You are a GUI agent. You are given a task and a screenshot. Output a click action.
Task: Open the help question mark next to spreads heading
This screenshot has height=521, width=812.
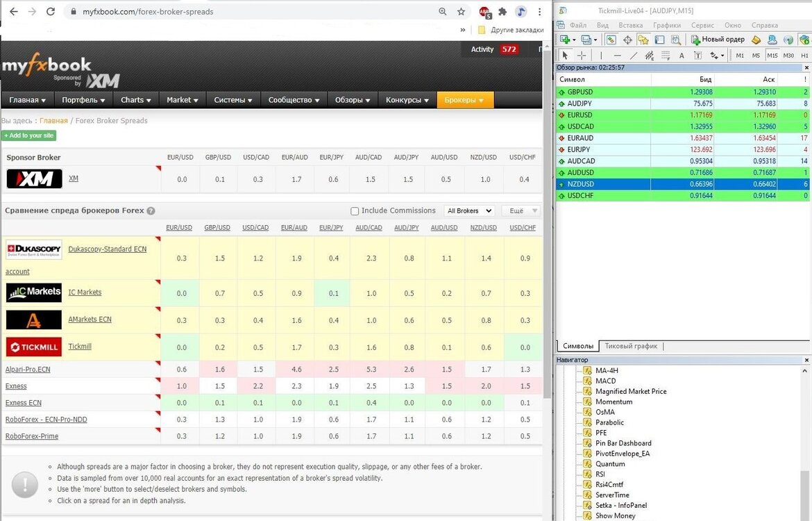[x=151, y=211]
